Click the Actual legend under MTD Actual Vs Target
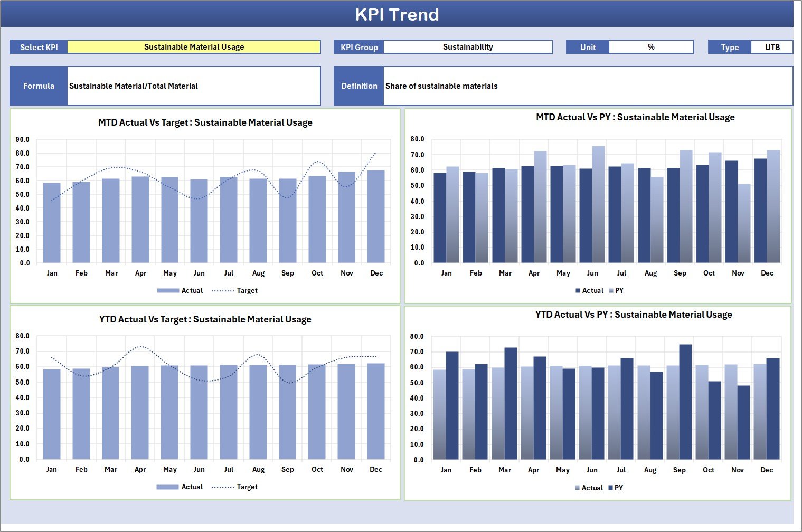Image resolution: width=802 pixels, height=532 pixels. (x=191, y=290)
